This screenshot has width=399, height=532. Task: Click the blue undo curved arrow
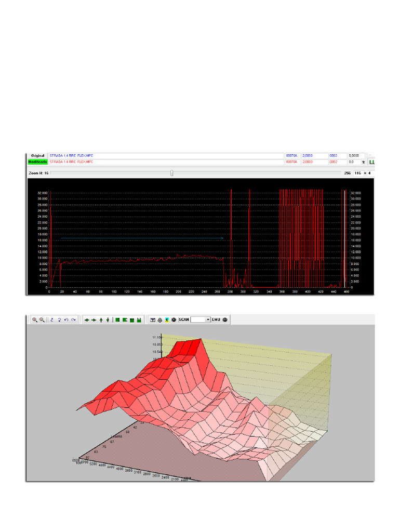click(66, 320)
